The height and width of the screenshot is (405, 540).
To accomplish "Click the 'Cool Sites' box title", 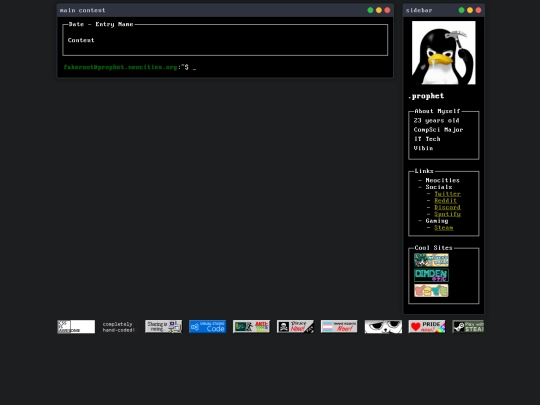I will [x=433, y=248].
